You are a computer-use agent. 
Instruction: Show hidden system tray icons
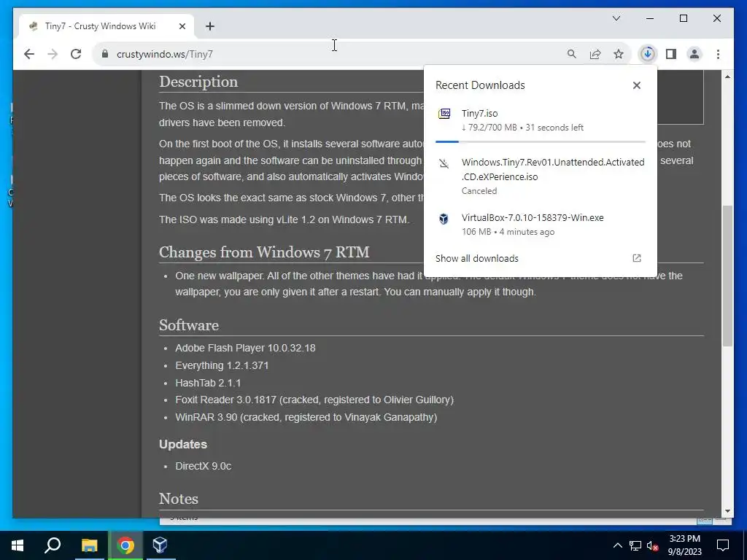click(x=617, y=545)
